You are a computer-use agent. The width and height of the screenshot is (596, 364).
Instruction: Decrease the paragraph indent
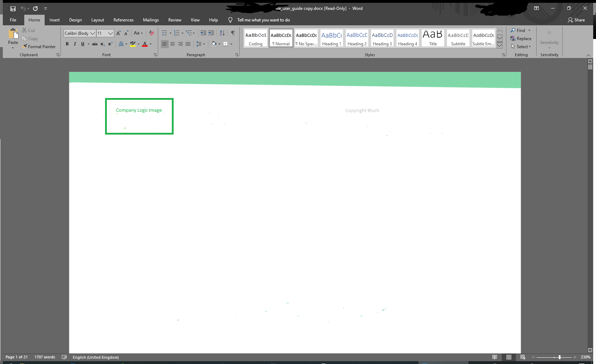(x=203, y=33)
